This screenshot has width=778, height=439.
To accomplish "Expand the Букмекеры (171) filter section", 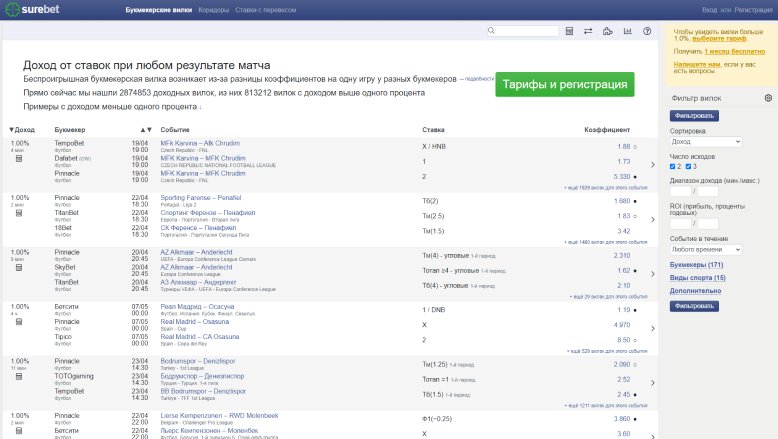I will (x=696, y=264).
